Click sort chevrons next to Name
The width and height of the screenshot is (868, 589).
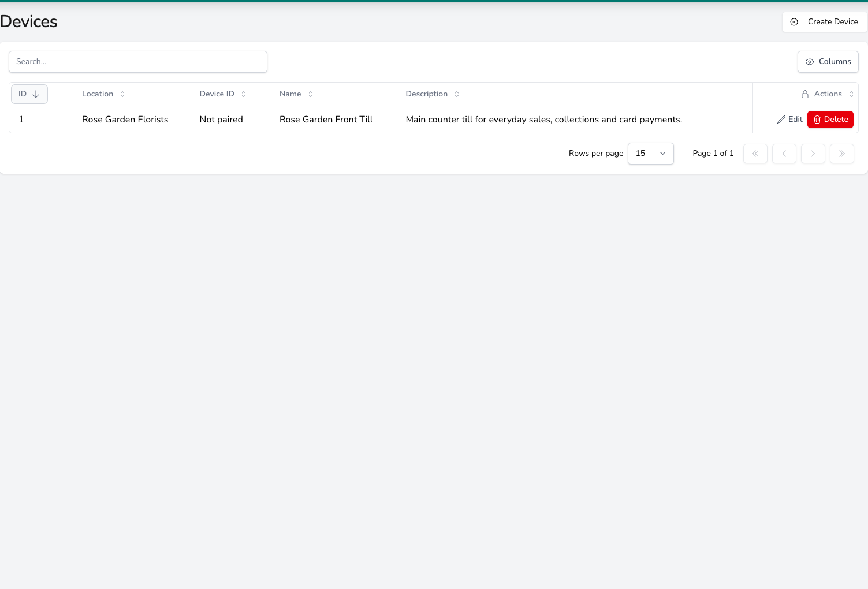pyautogui.click(x=311, y=94)
